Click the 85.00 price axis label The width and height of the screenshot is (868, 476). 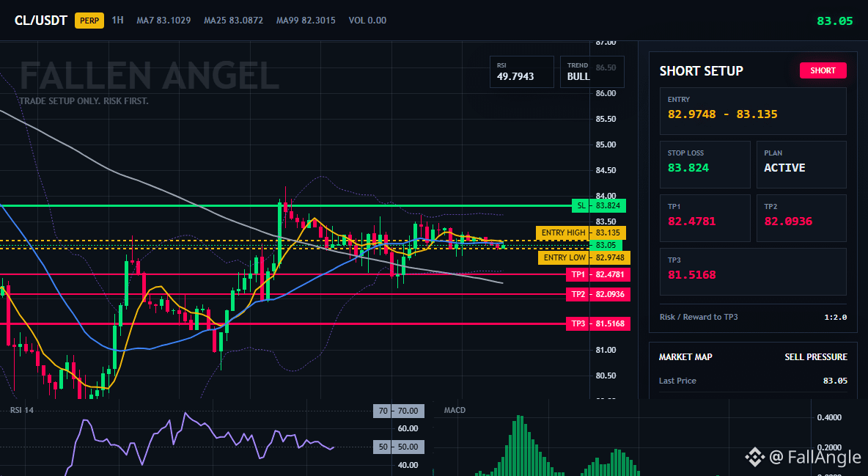[x=606, y=144]
